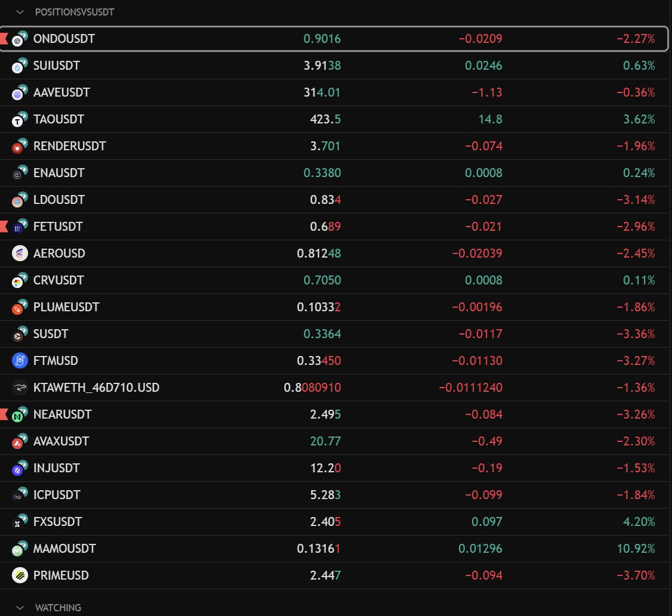Select the RENDERUSDT symbol name
This screenshot has width=672, height=616.
[69, 146]
